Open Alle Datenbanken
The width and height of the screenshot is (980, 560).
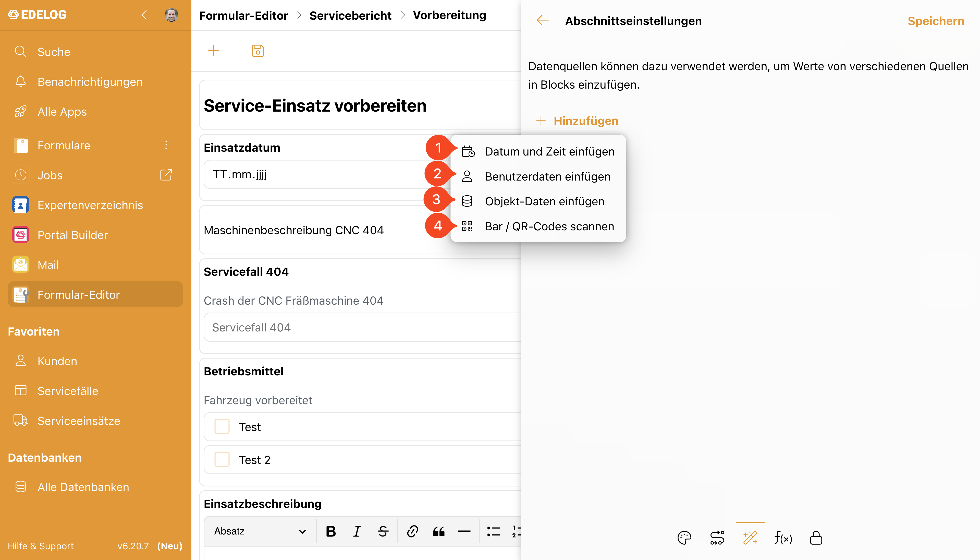pos(95,487)
